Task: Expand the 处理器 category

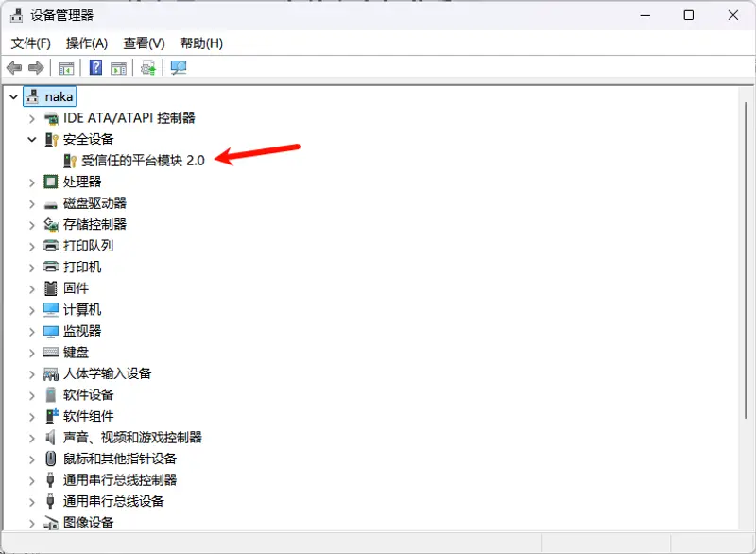Action: [31, 182]
